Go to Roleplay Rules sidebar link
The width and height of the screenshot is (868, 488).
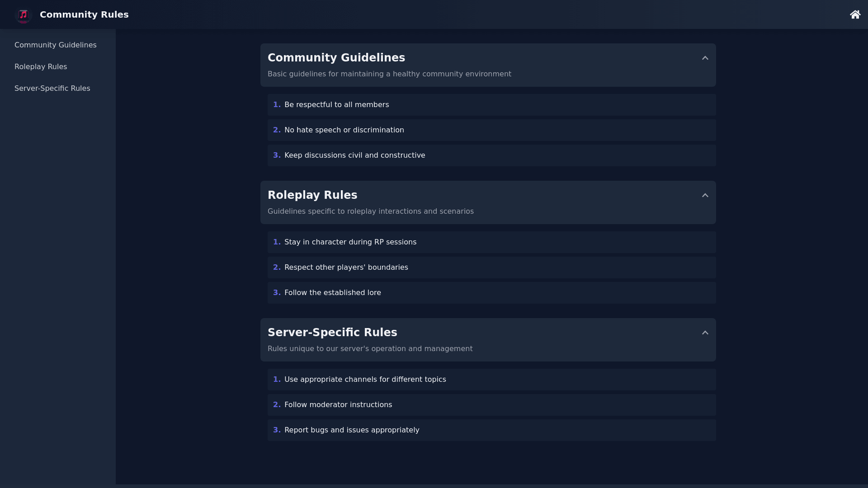click(x=41, y=67)
